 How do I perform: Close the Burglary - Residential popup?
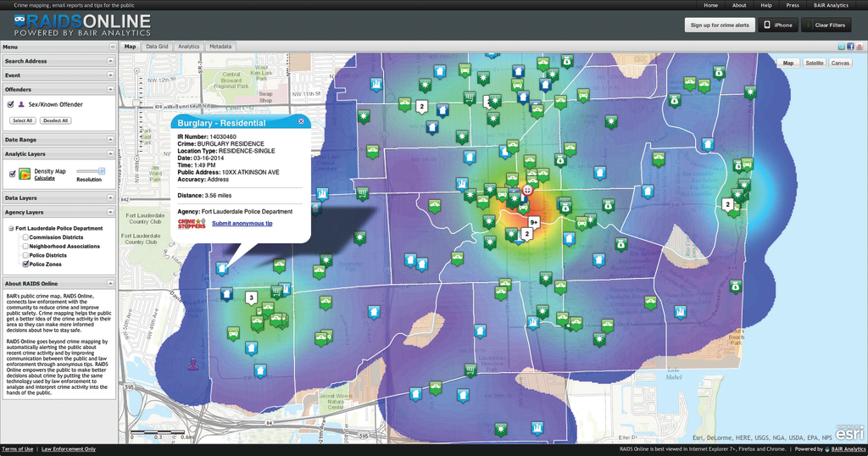click(x=301, y=122)
